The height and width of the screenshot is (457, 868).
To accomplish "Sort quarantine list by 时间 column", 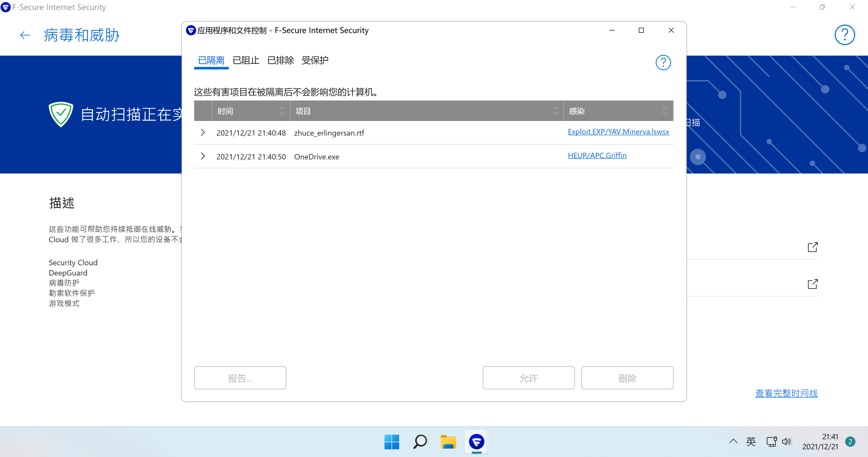I will 251,111.
